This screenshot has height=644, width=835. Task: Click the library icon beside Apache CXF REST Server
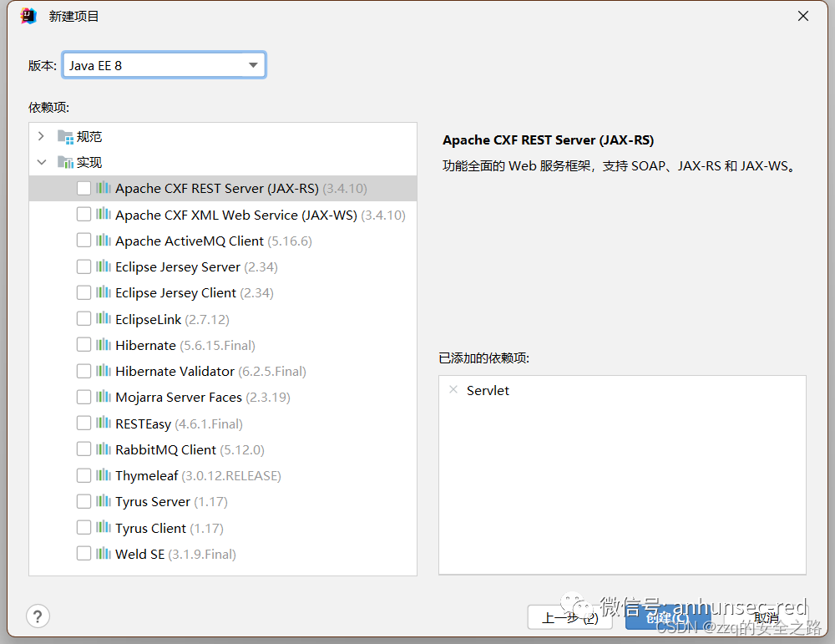[x=104, y=188]
